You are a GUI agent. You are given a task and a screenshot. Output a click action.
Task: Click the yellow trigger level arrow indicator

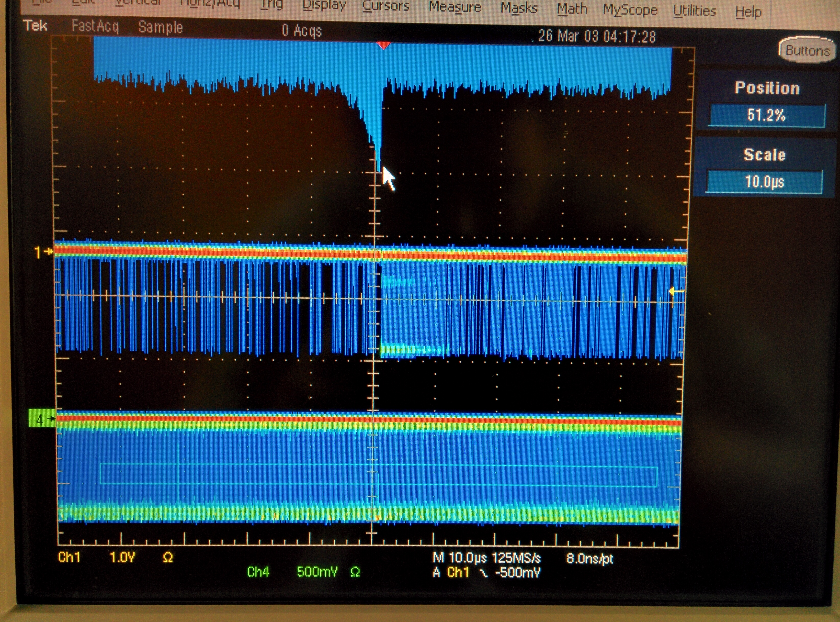[676, 291]
